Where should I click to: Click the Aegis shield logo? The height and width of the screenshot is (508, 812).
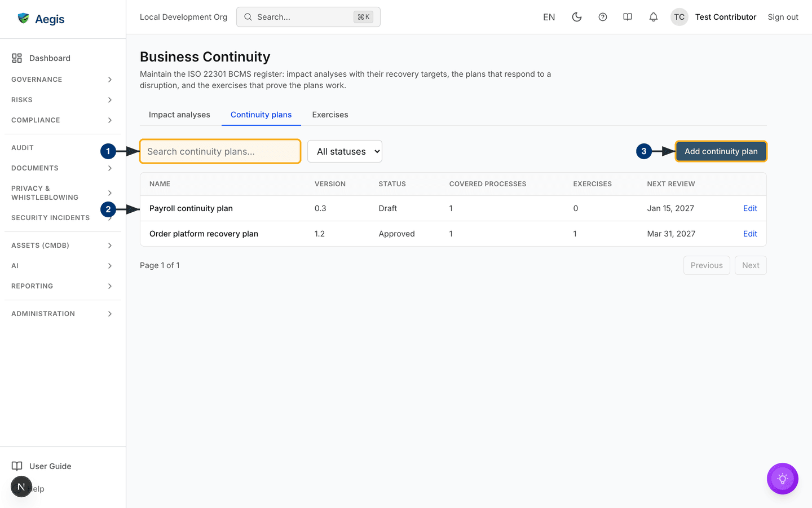click(23, 19)
